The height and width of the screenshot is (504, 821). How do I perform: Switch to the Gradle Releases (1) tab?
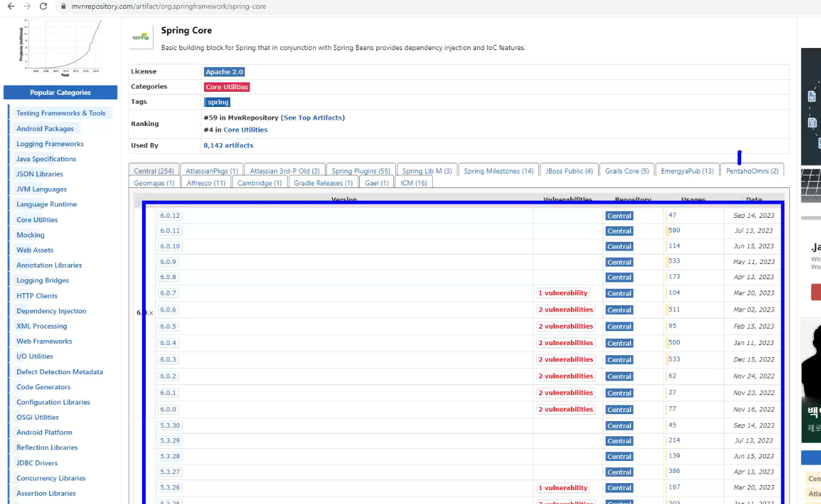tap(323, 183)
